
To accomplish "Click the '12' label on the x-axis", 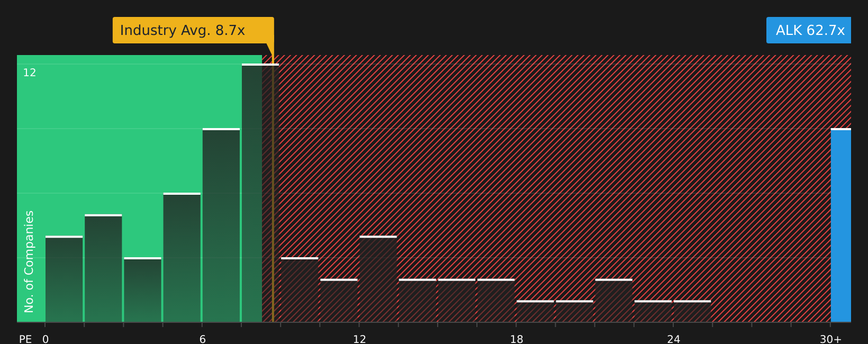I will pyautogui.click(x=359, y=339).
